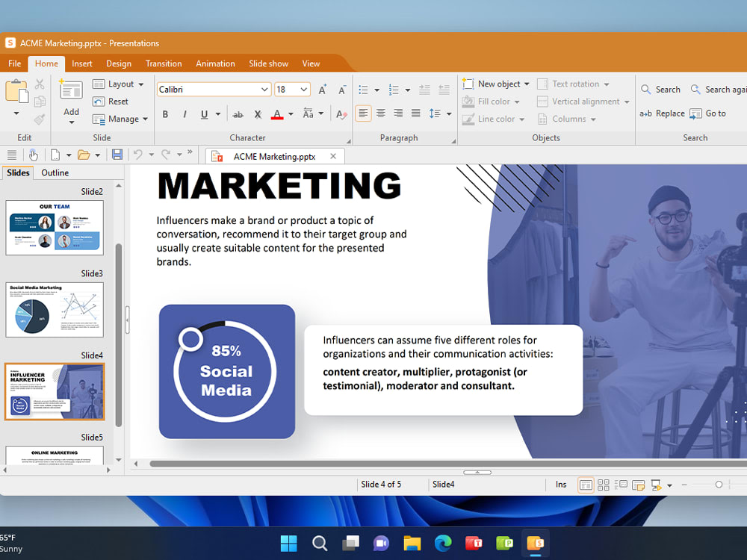Align paragraph right
Viewport: 747px width, 560px height.
(x=398, y=113)
